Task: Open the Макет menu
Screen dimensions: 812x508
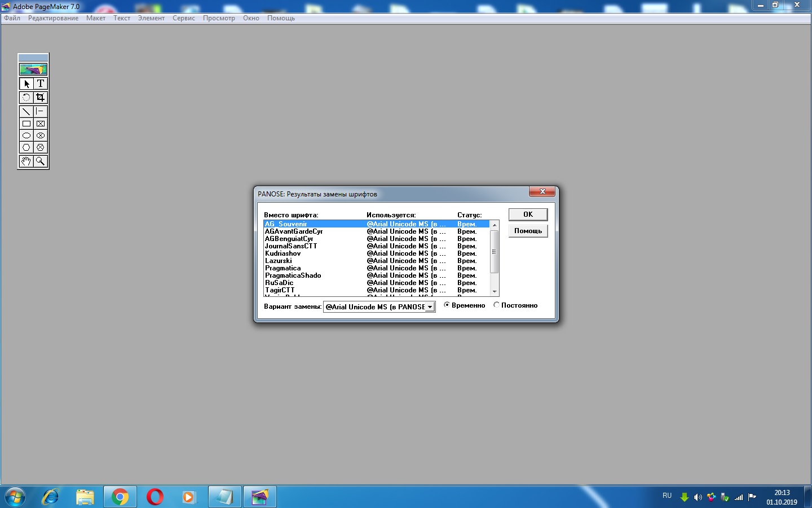Action: [96, 18]
